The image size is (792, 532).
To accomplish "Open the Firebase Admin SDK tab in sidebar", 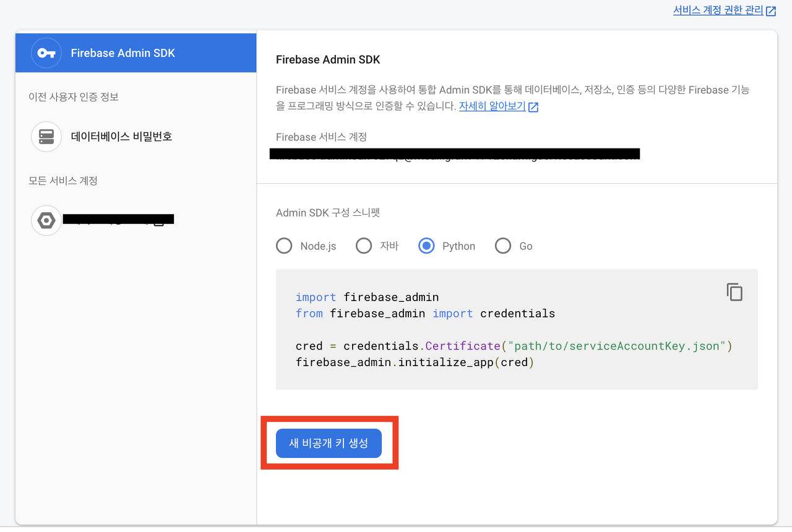I will click(136, 53).
